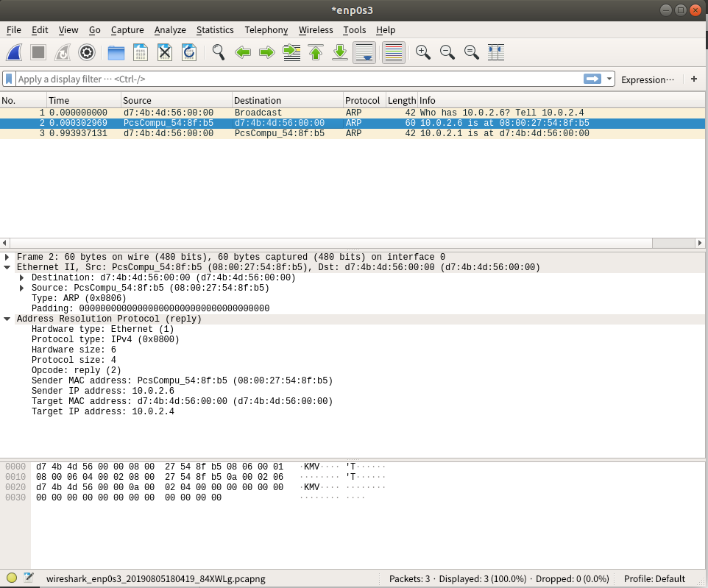Click the Expression button
Screen dimensions: 708x588
coord(648,79)
